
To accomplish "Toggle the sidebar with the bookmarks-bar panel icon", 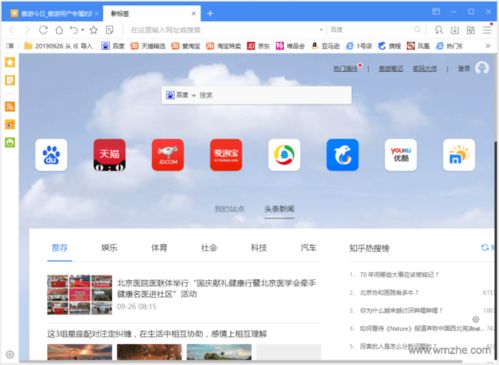I will [x=10, y=46].
